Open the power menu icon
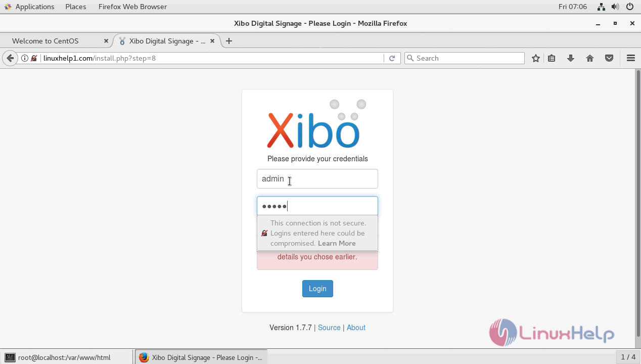Screen dimensions: 641x364 point(630,7)
